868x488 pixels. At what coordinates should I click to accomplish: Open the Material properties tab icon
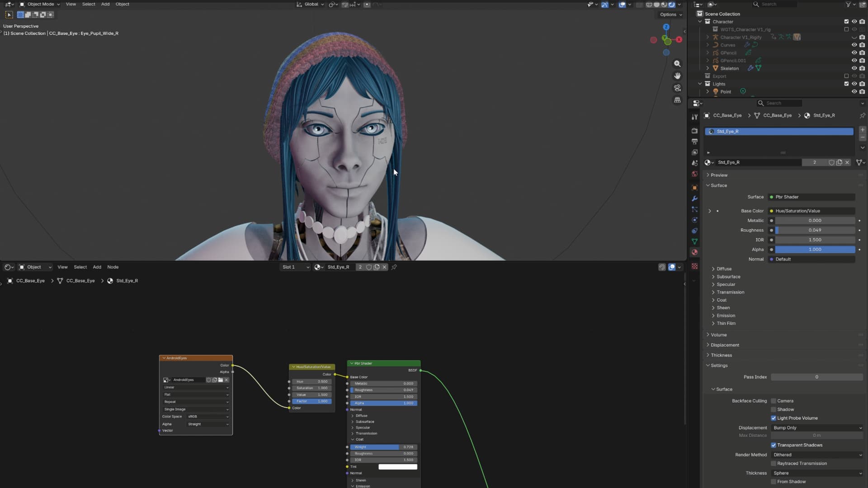695,252
